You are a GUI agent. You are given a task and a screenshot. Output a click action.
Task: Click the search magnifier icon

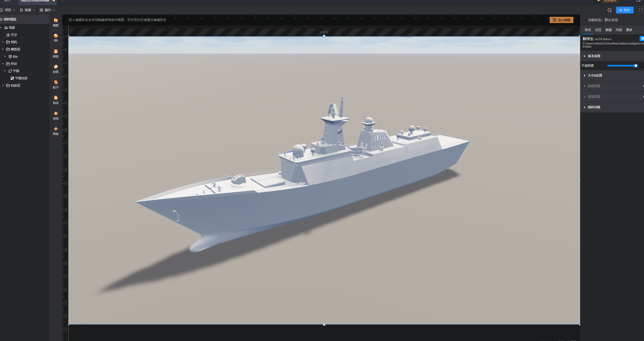(609, 10)
